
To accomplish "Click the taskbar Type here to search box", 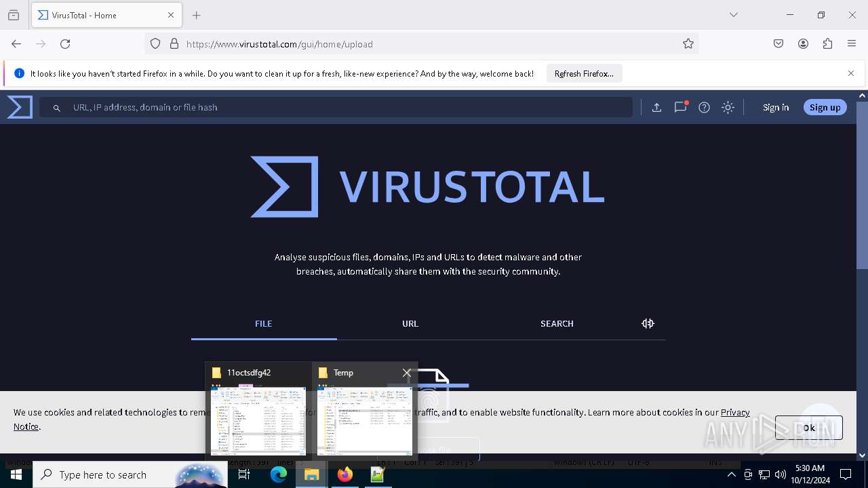I will tap(130, 474).
